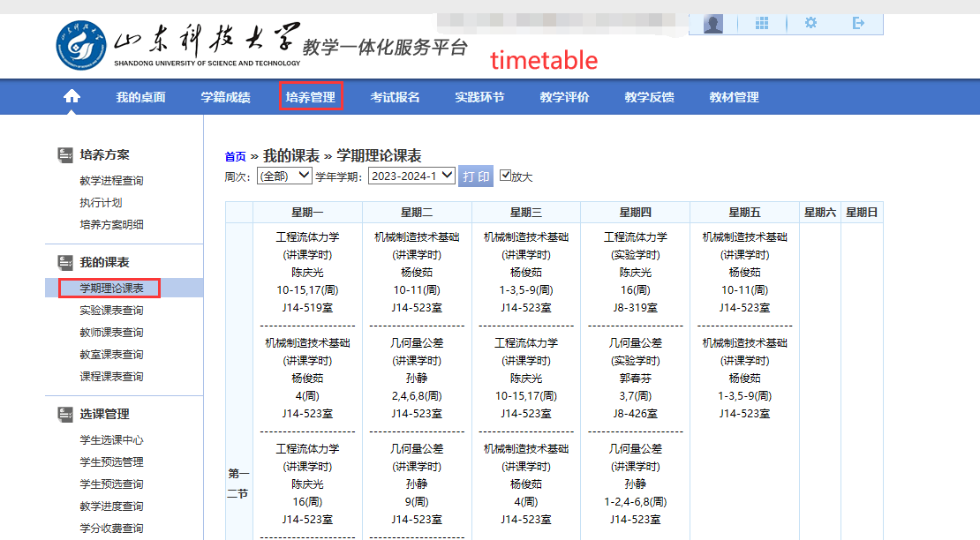Open 实验课表查询 in the sidebar

click(111, 311)
